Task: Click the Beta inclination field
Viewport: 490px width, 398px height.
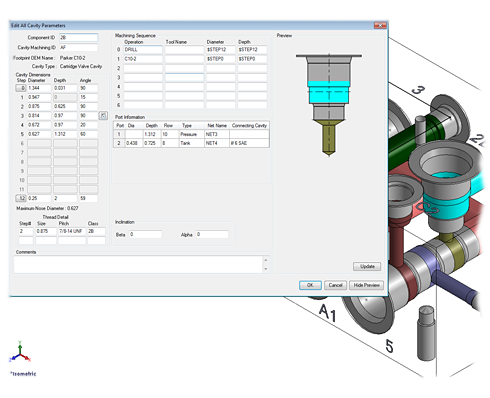Action: 146,235
